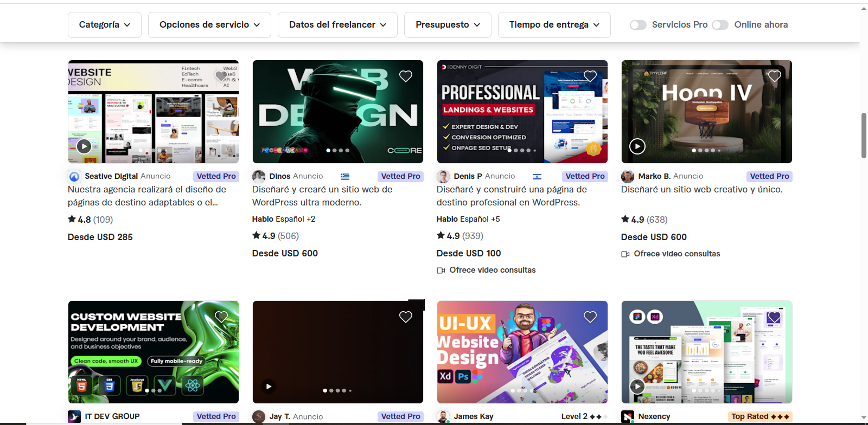The image size is (868, 425).
Task: Favorite the Denis P landing pages gig
Action: click(x=590, y=76)
